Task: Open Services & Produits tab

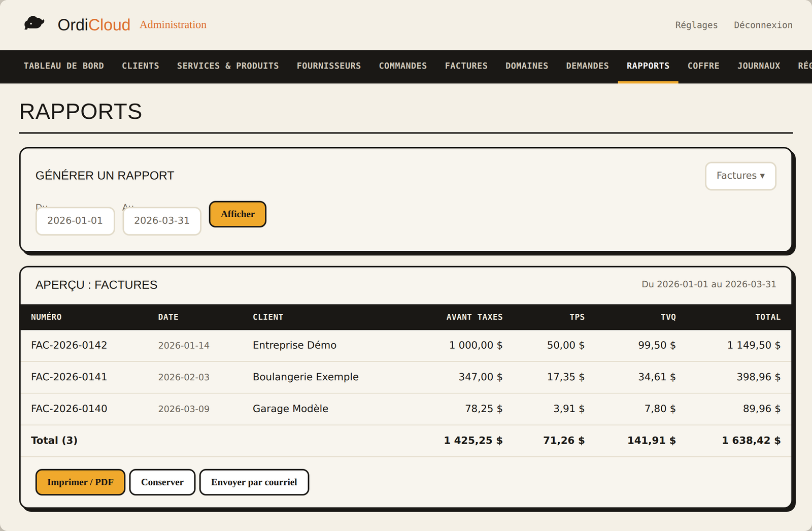Action: coord(228,66)
